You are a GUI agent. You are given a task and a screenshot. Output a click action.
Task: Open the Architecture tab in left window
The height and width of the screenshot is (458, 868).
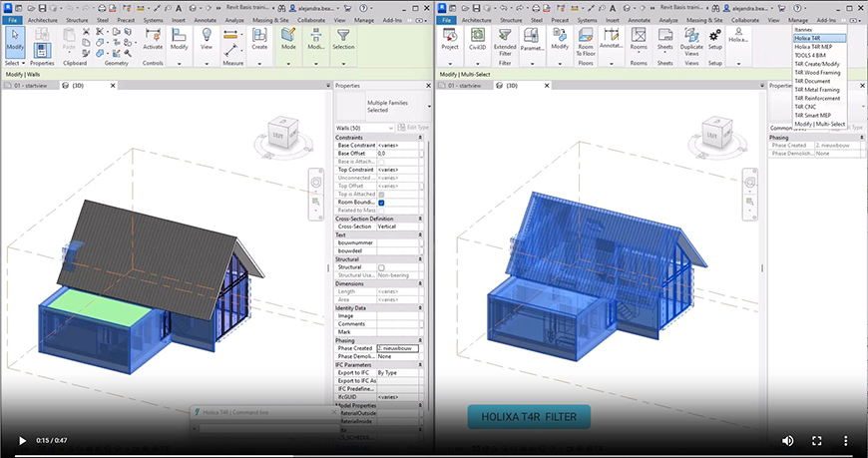pos(43,20)
